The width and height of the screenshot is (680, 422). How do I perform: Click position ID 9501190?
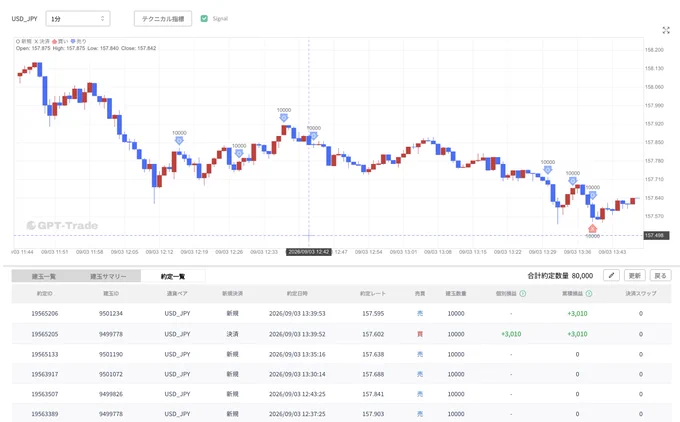click(111, 354)
